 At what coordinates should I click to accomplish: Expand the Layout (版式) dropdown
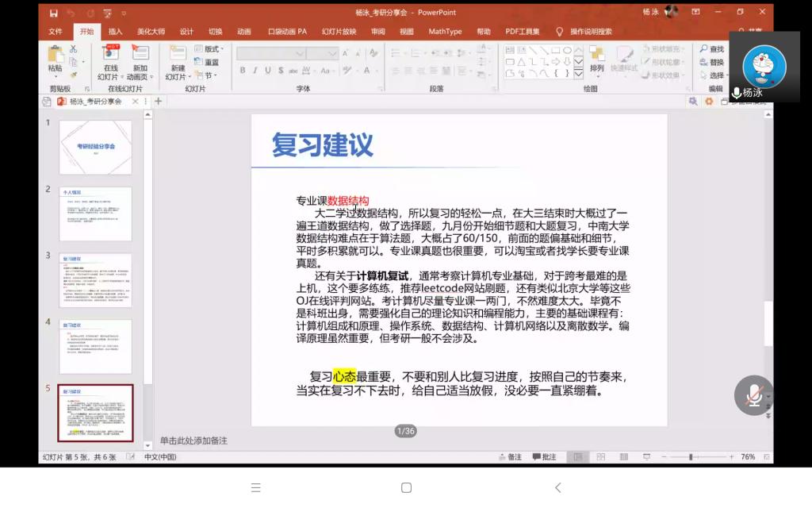tap(212, 49)
